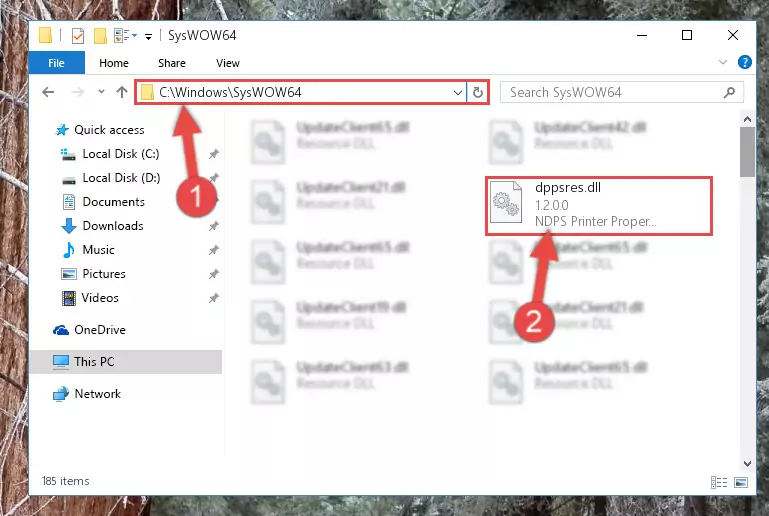Open the Share ribbon tab
The image size is (769, 516).
[172, 63]
